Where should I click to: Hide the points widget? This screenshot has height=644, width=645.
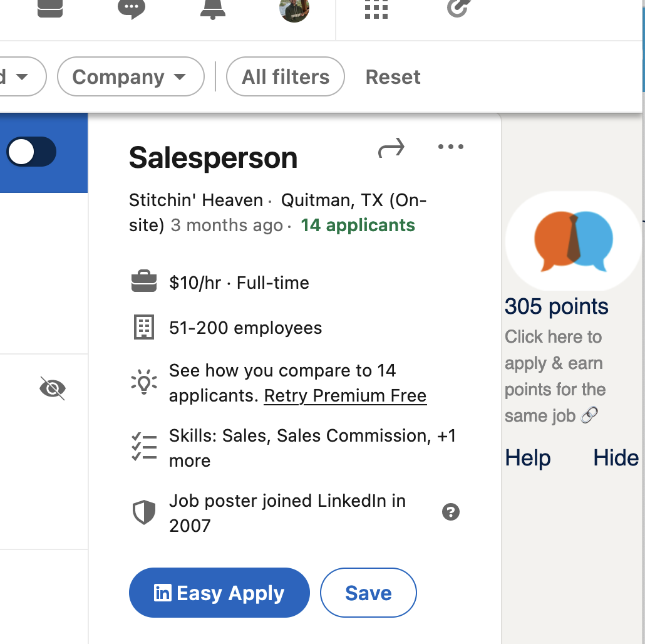[x=616, y=458]
